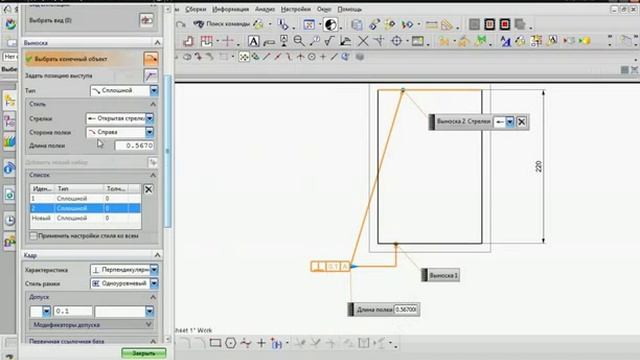Collapse the Стиль (Style) section
The height and width of the screenshot is (360, 640).
click(x=153, y=104)
